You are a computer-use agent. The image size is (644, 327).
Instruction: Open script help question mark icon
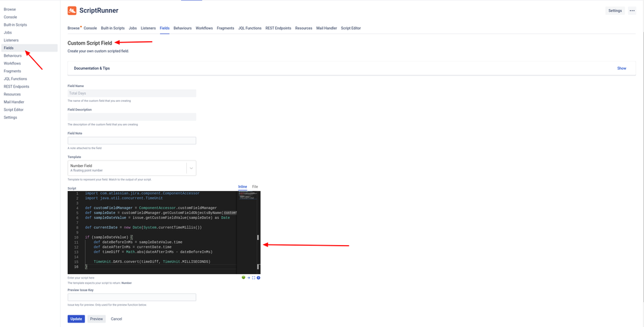click(259, 278)
